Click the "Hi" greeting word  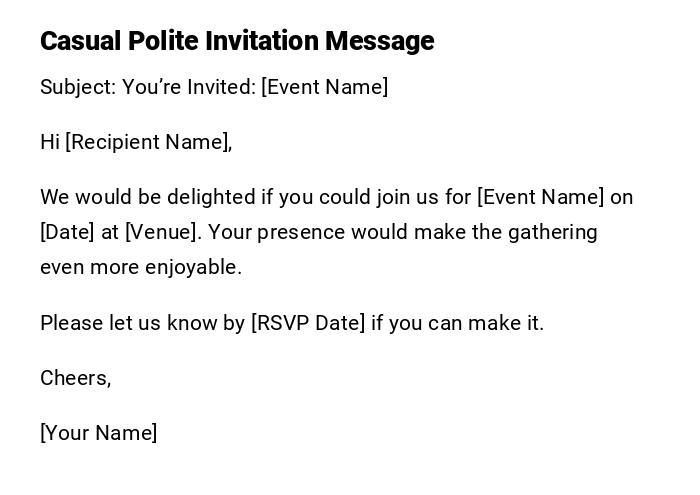tap(50, 142)
